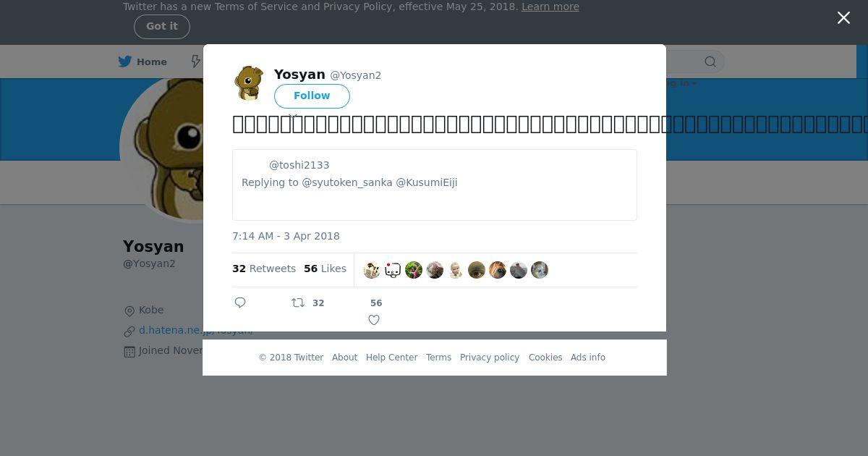The width and height of the screenshot is (868, 456).
Task: Open last liker's avatar thumbnail
Action: pyautogui.click(x=540, y=270)
